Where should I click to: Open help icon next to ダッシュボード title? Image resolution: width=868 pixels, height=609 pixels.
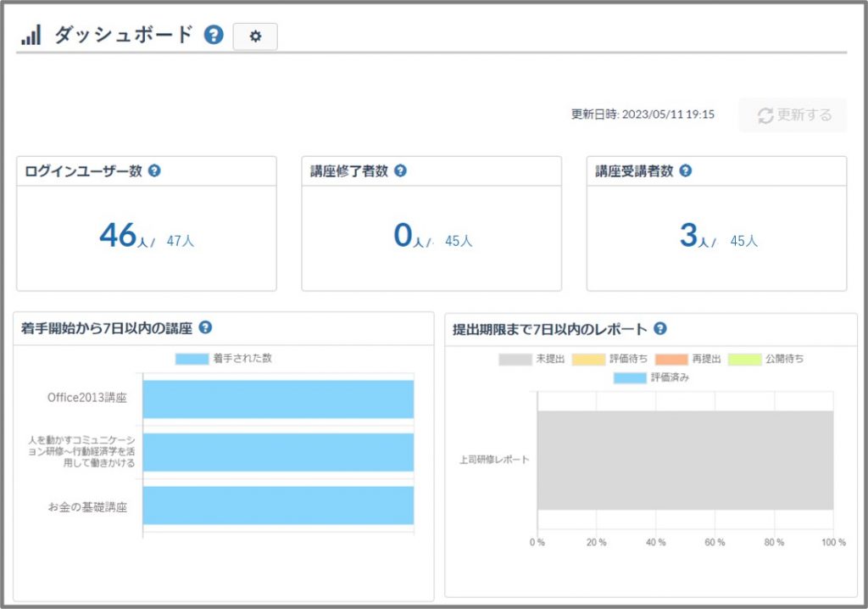[x=214, y=36]
